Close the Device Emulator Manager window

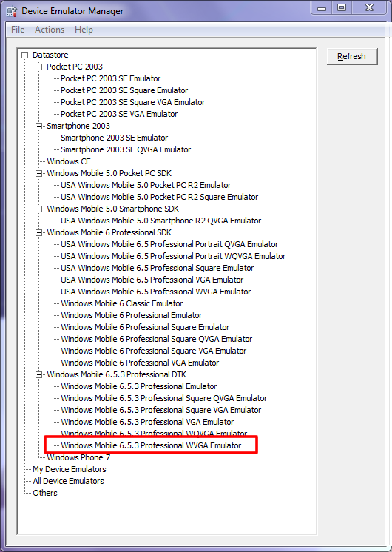369,7
